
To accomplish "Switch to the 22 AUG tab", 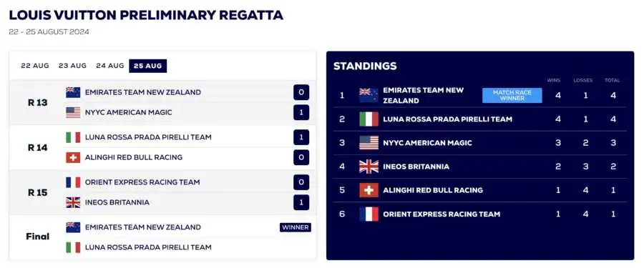I will click(35, 66).
